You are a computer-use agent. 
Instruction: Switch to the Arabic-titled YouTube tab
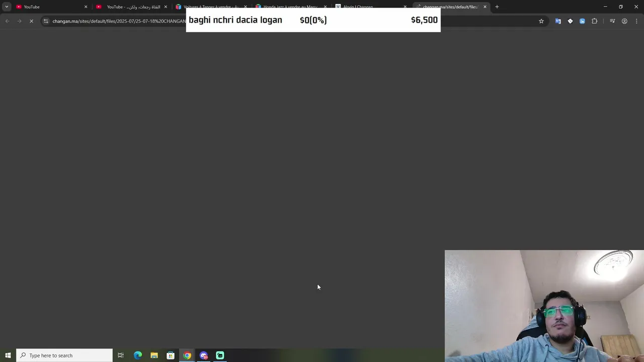(x=131, y=7)
